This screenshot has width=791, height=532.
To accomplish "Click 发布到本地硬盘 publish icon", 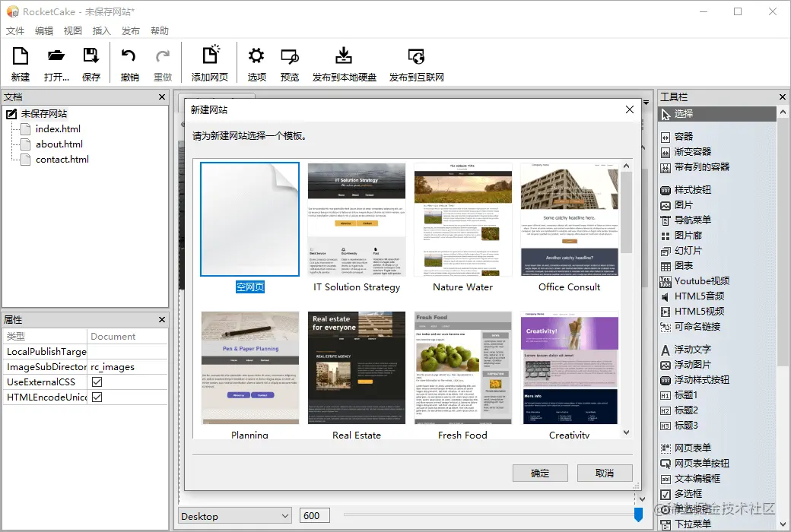I will click(344, 64).
